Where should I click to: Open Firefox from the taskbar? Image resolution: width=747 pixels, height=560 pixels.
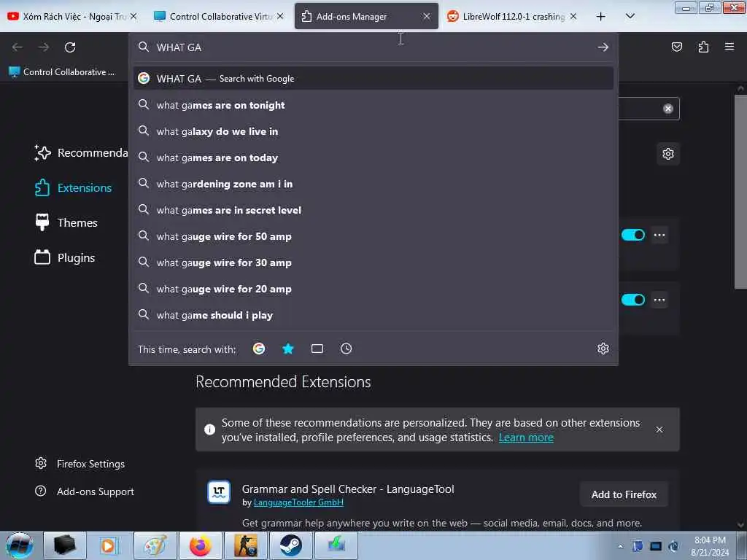[x=200, y=545]
